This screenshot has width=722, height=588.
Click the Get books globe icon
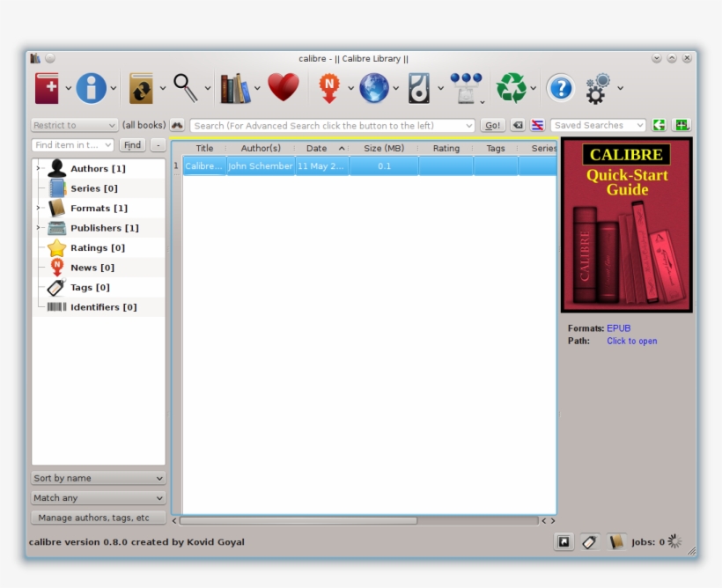click(x=372, y=87)
